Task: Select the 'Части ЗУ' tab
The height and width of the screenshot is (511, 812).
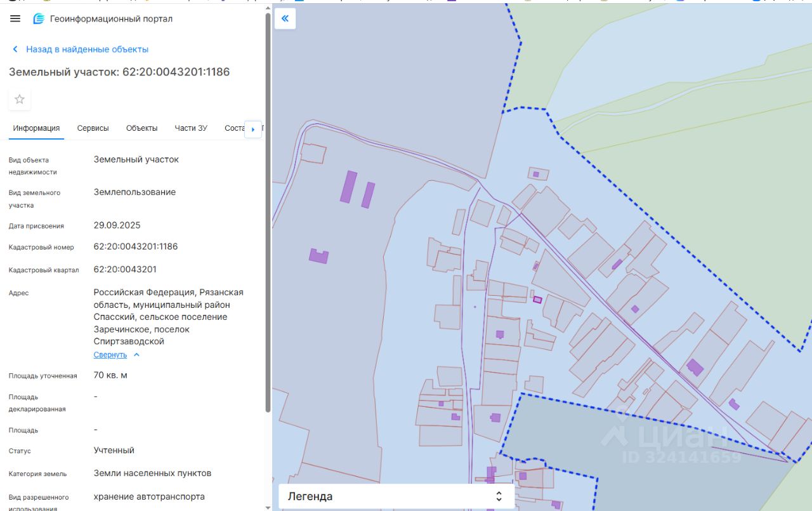Action: (191, 128)
